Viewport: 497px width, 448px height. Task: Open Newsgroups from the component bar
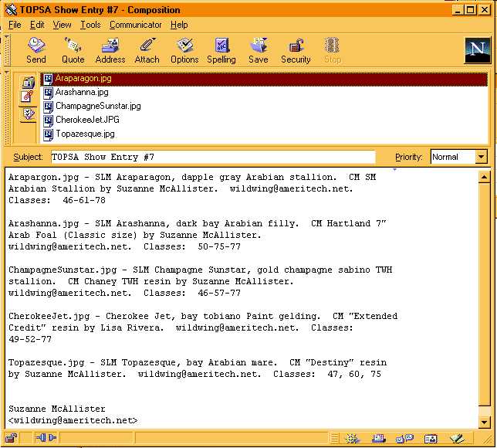point(404,439)
